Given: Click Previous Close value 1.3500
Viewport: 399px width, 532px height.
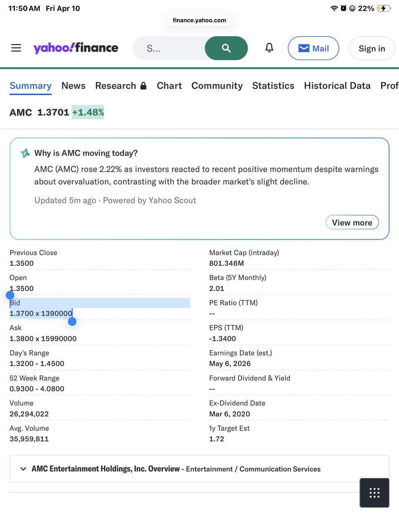Looking at the screenshot, I should point(22,263).
